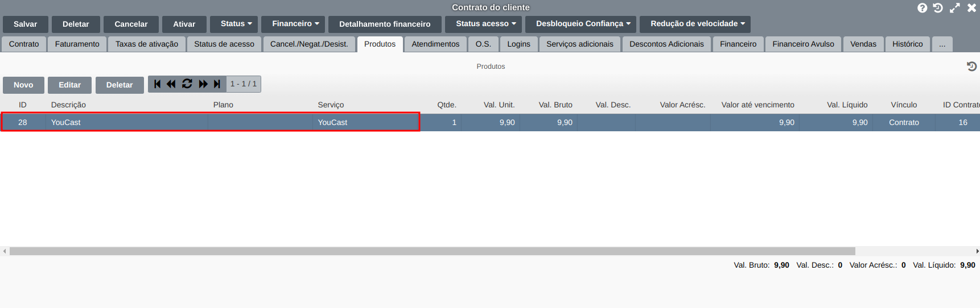Click the Editar button
The width and height of the screenshot is (980, 308).
[x=70, y=85]
